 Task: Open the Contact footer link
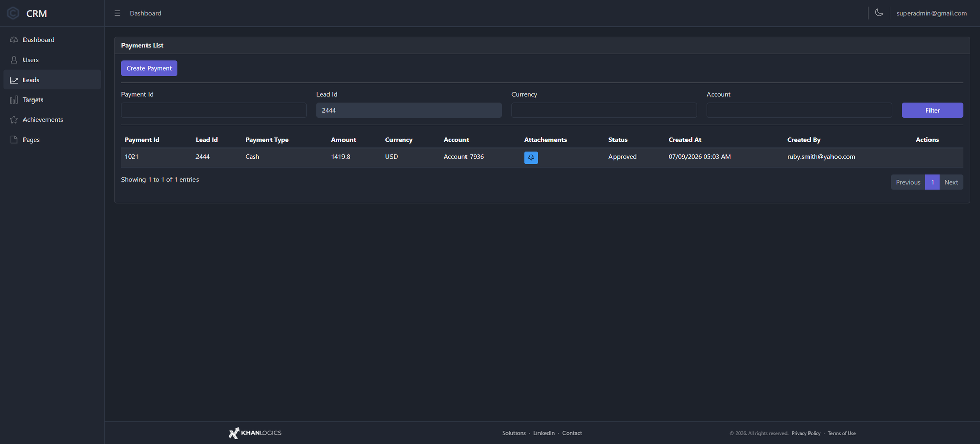[572, 433]
